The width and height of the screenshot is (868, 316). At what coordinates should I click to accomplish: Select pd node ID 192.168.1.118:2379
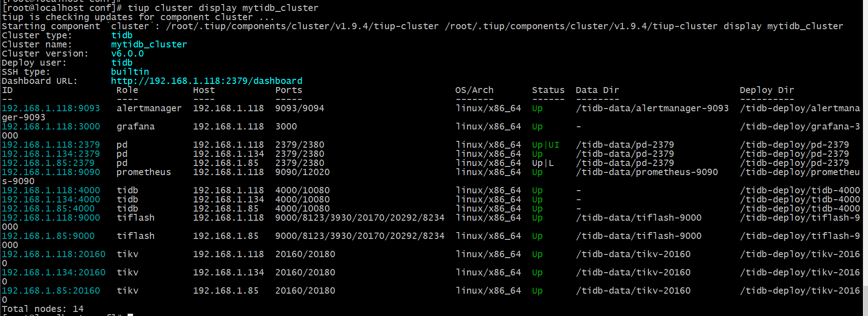point(51,145)
